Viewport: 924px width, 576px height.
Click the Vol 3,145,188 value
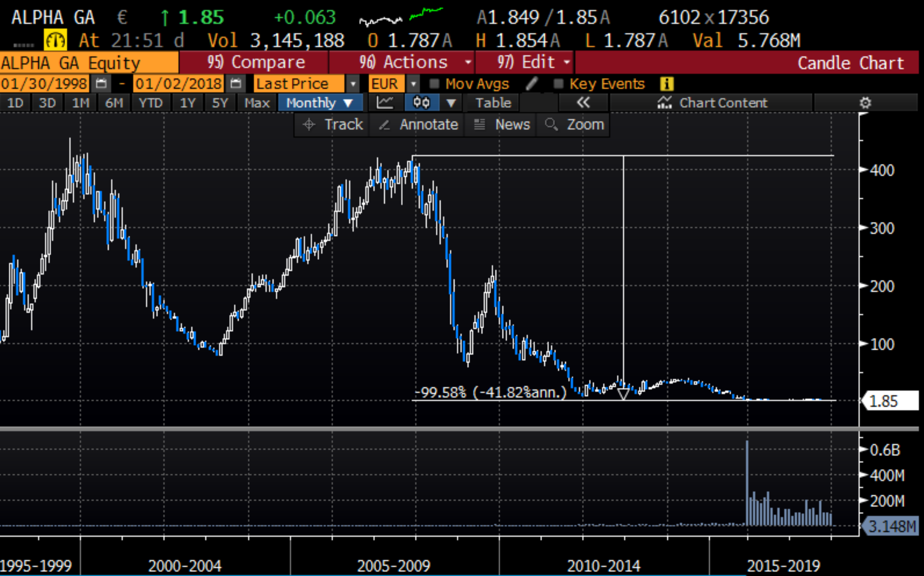click(x=276, y=40)
